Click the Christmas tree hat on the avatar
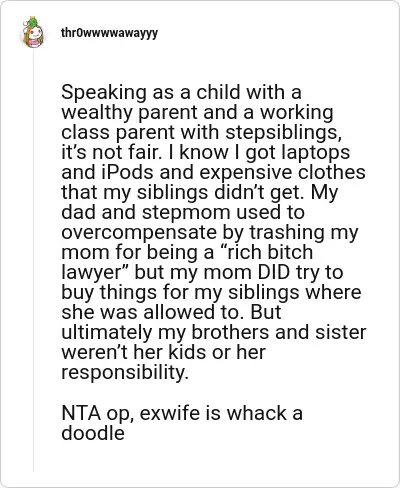The height and width of the screenshot is (488, 400). click(x=32, y=22)
